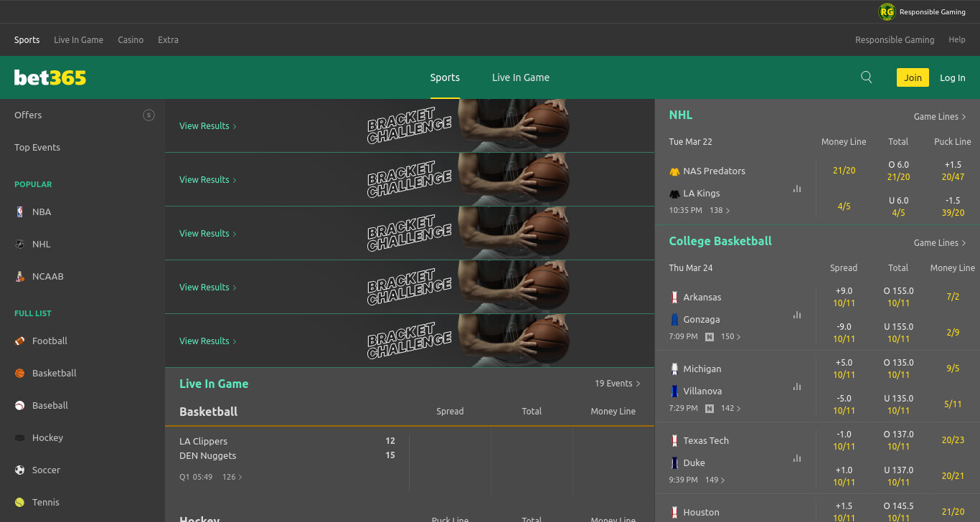Expand NHL Game Lines

coord(940,116)
